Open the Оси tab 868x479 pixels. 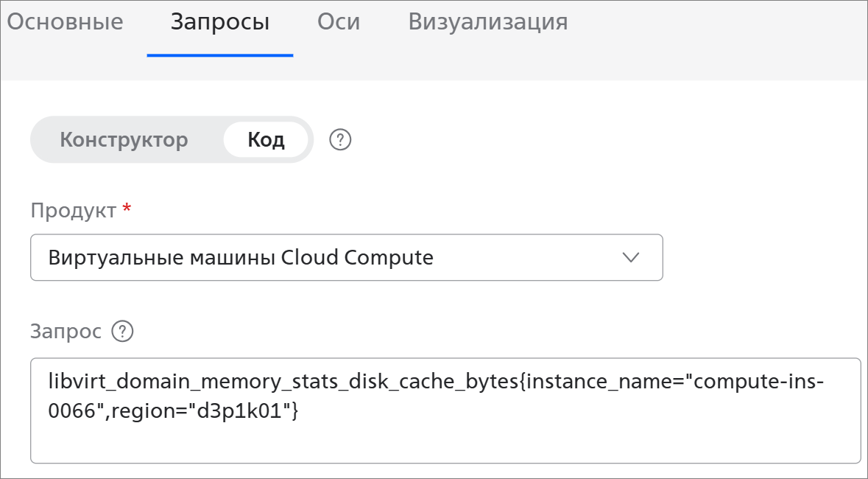point(339,22)
